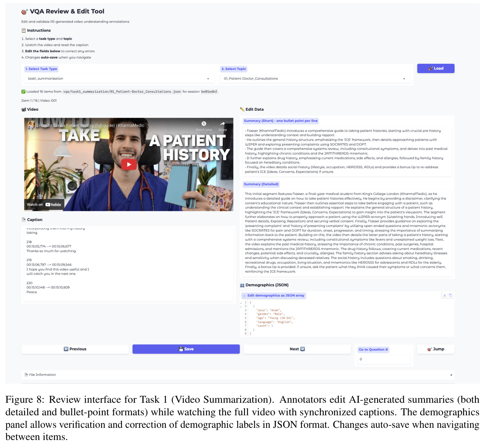Screen dimensions: 485x448
Task: Click the Jump button
Action: [436, 349]
